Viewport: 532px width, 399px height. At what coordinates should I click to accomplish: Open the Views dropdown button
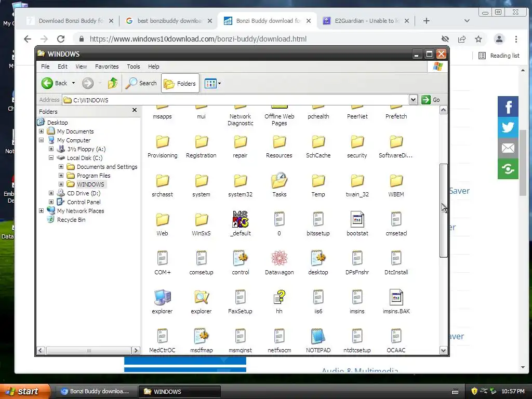[x=212, y=83]
